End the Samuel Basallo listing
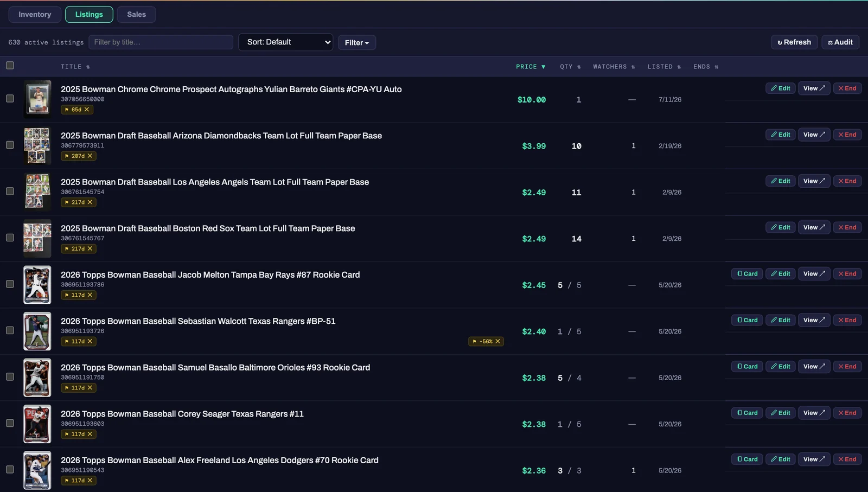 [847, 367]
